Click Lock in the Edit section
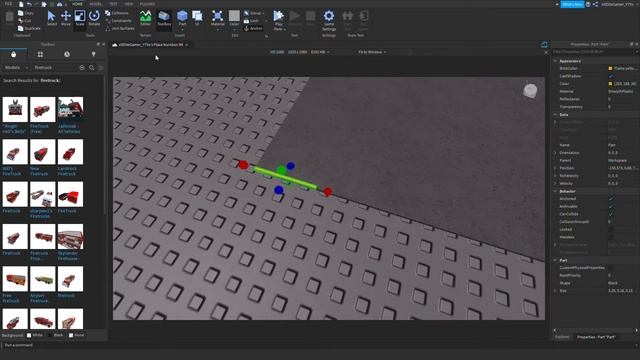The width and height of the screenshot is (640, 360). tap(252, 21)
